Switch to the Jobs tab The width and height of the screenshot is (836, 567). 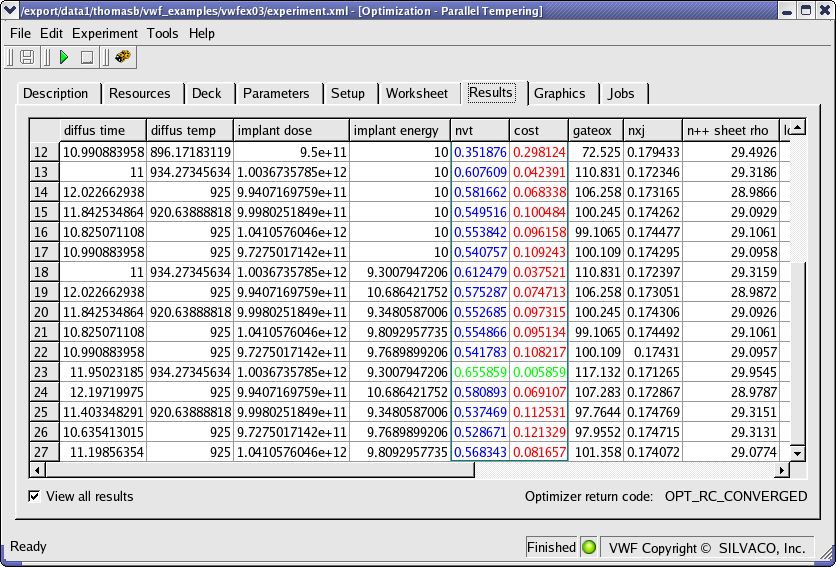point(622,93)
